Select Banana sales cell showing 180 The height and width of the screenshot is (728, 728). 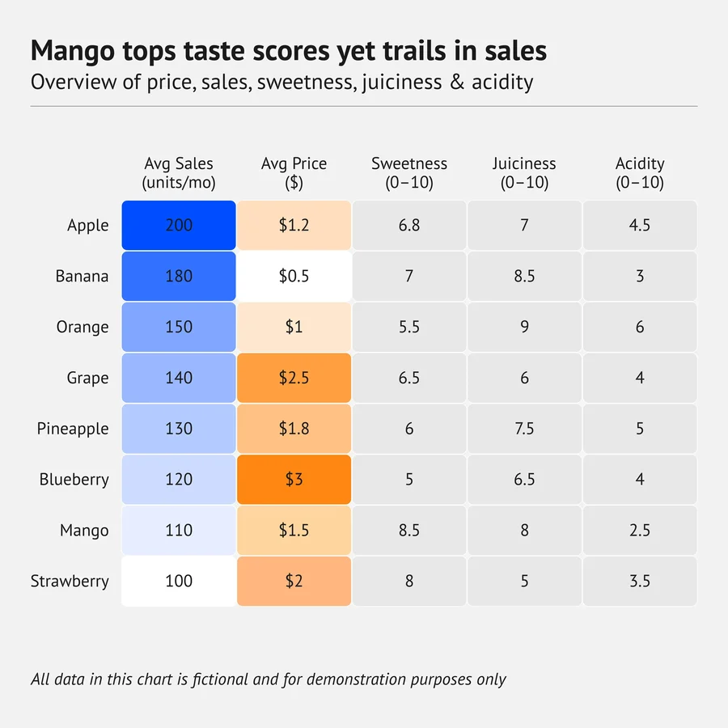179,276
